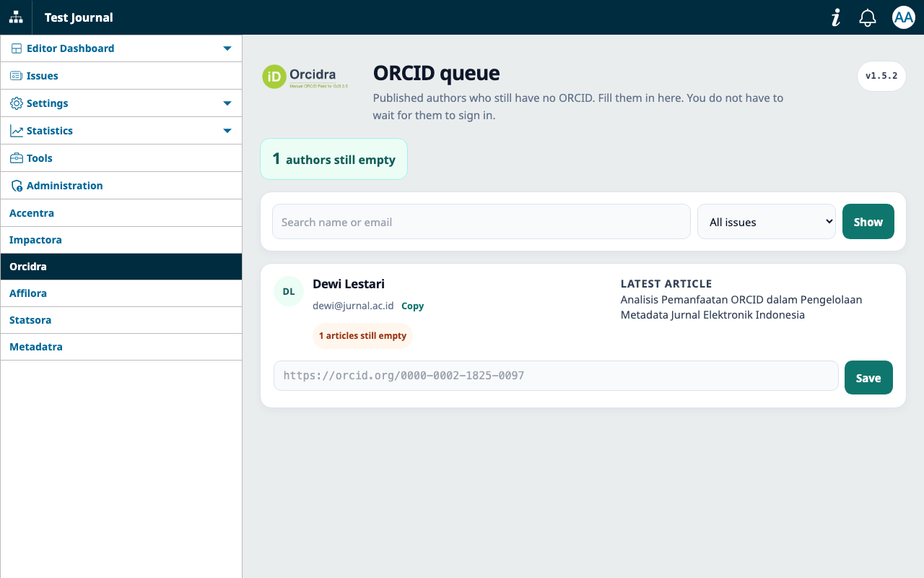This screenshot has width=924, height=578.
Task: Open the help information icon
Action: point(836,17)
